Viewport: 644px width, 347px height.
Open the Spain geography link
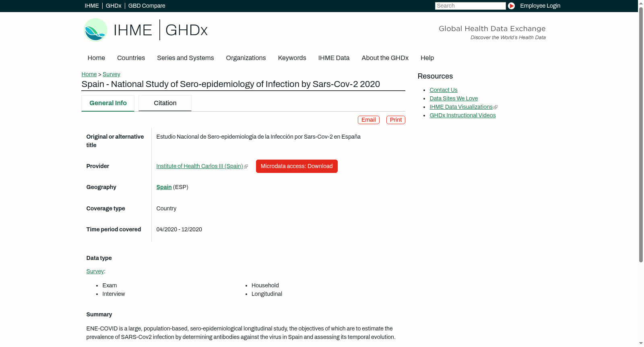(x=164, y=187)
